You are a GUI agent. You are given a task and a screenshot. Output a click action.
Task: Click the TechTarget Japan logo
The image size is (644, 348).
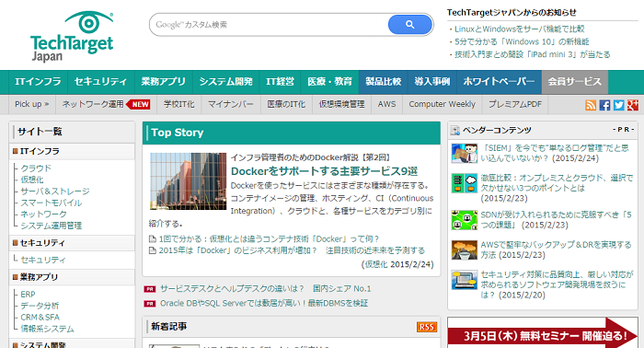tap(72, 37)
